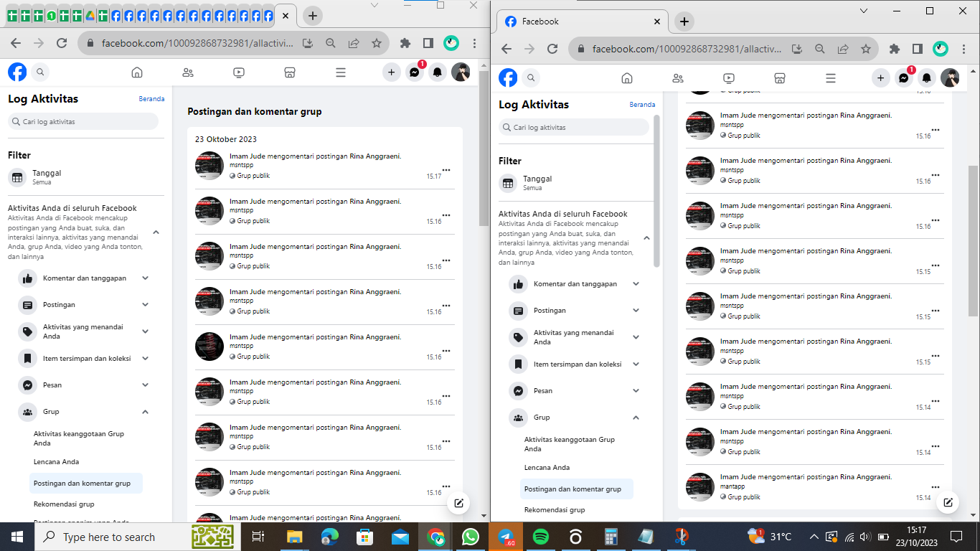Viewport: 980px width, 551px height.
Task: Open profile avatar in left window
Action: coord(461,72)
